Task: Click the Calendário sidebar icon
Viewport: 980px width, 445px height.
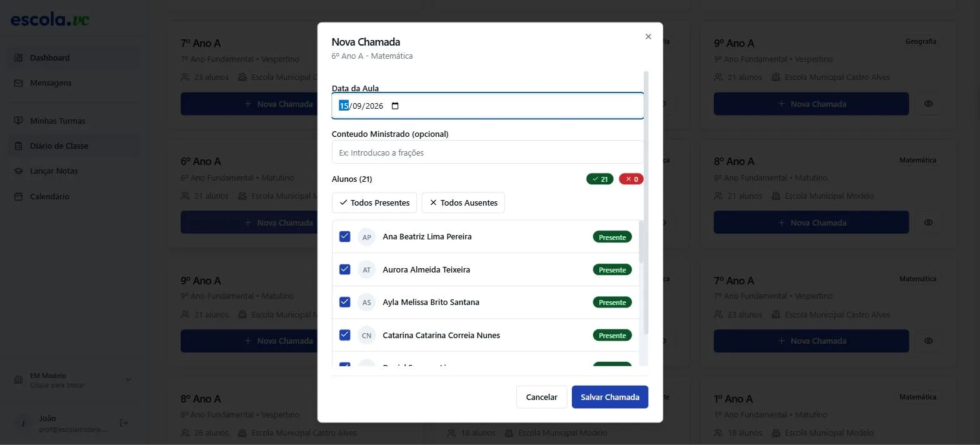Action: (x=18, y=196)
